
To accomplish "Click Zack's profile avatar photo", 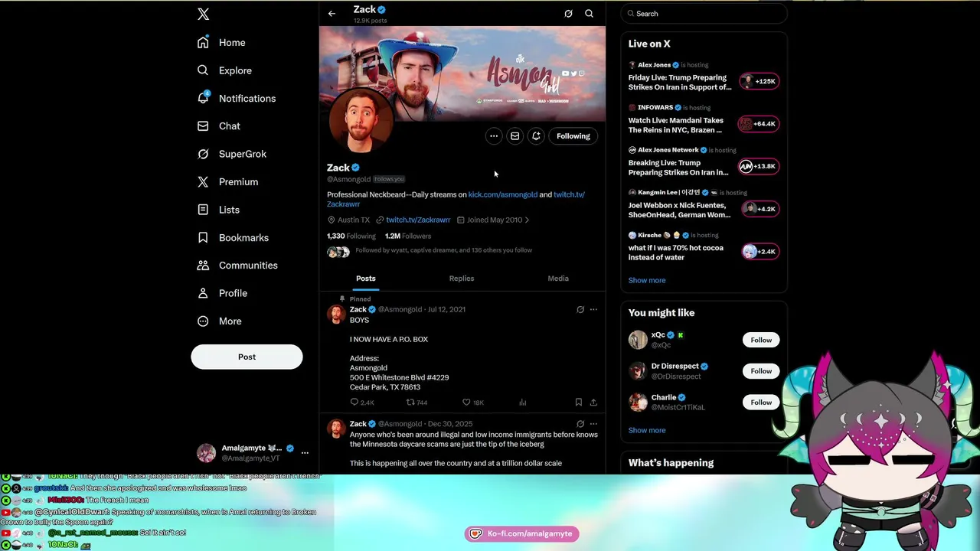I will [360, 121].
